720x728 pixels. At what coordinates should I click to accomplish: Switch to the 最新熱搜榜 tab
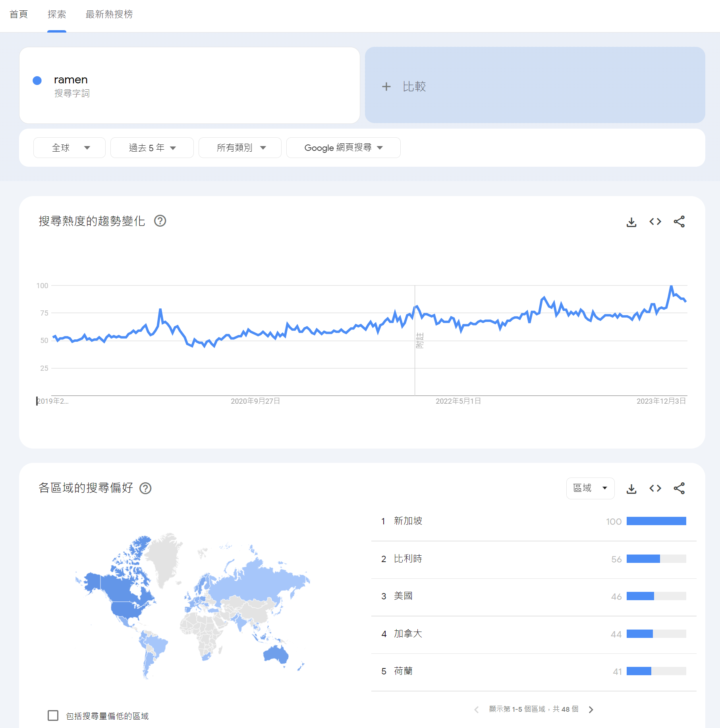click(109, 15)
